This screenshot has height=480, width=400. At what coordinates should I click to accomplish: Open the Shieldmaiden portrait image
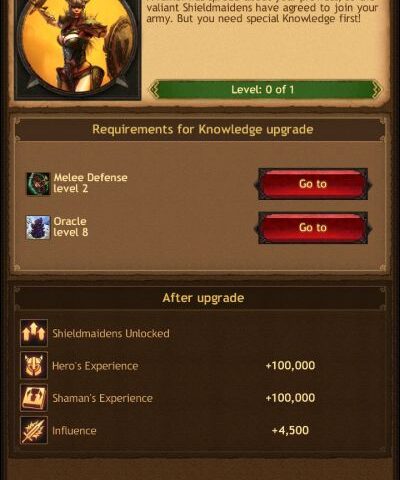point(77,48)
